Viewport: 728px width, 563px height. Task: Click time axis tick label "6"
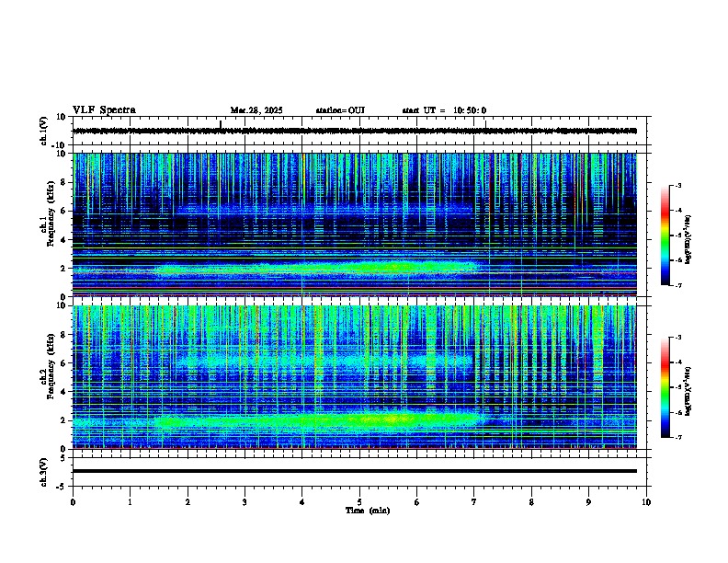417,502
